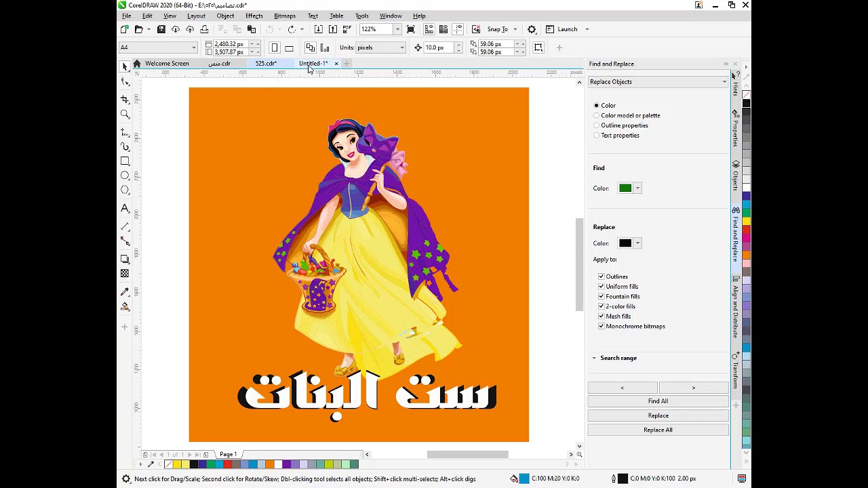Open the Find color picker dropdown
The height and width of the screenshot is (488, 868).
click(x=637, y=188)
